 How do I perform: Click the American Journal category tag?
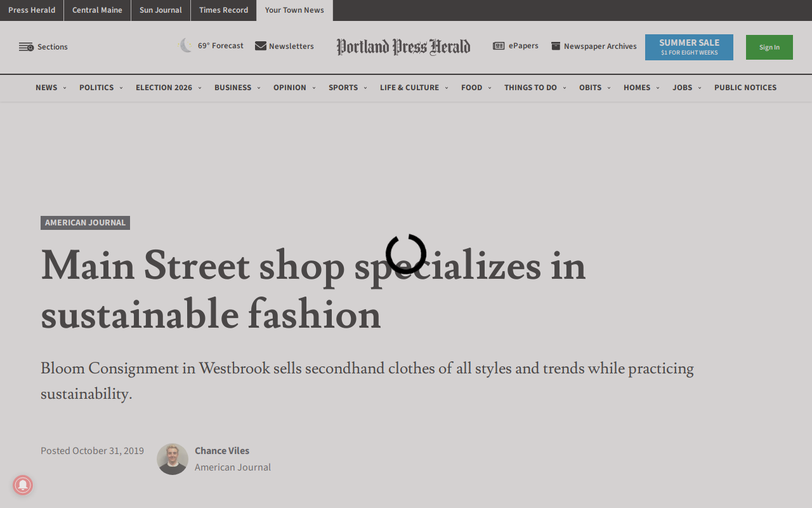[85, 223]
